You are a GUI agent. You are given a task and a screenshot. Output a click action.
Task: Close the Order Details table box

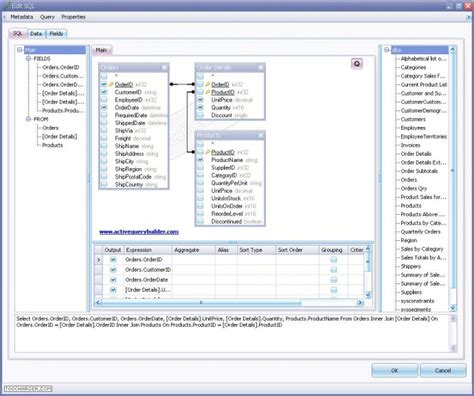coord(261,68)
